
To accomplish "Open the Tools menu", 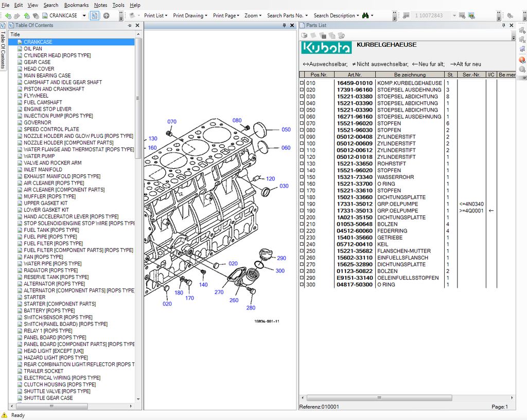I will [x=118, y=5].
